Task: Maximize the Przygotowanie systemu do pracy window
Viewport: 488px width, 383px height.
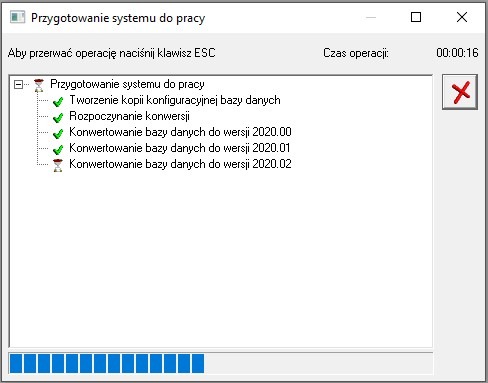Action: tap(416, 17)
